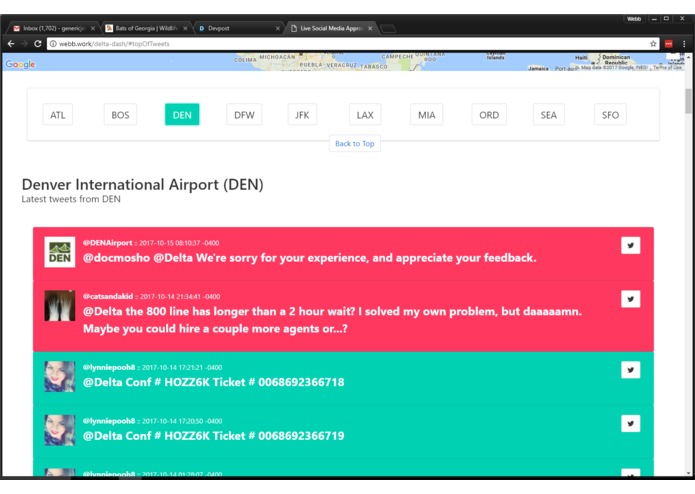Click the @catsandakid x-ray avatar
The height and width of the screenshot is (494, 695).
click(60, 306)
